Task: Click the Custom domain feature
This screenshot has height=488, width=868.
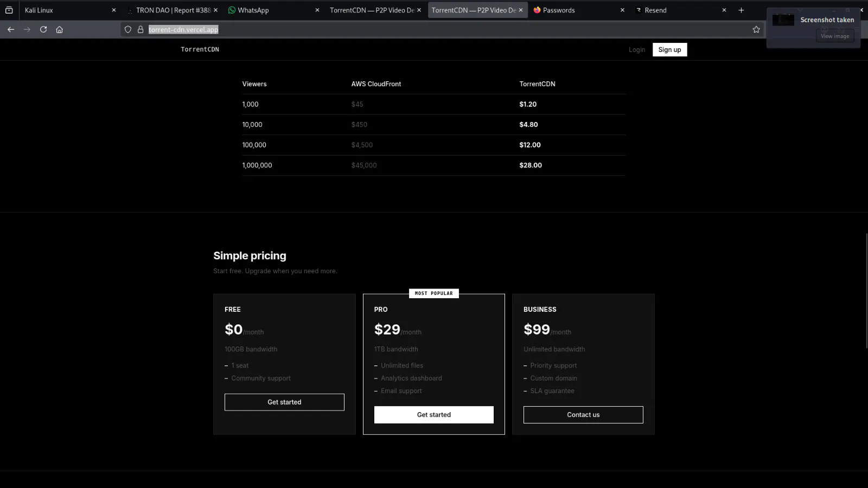Action: point(553,378)
